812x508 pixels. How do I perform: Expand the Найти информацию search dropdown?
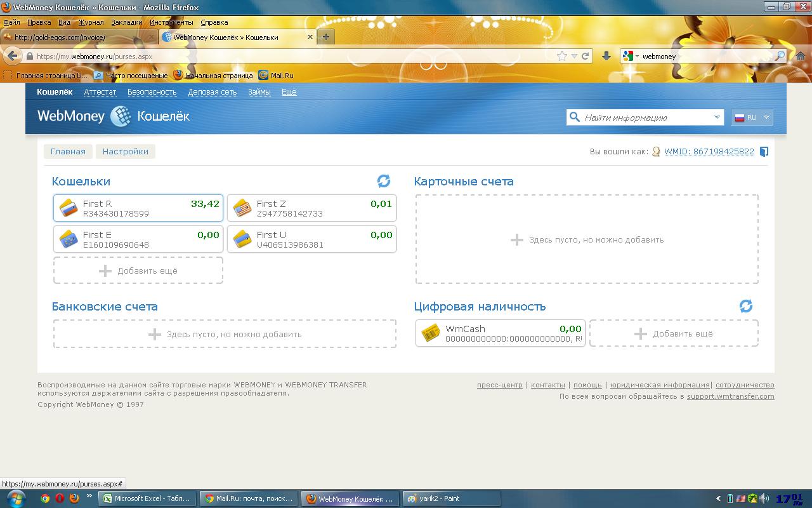pyautogui.click(x=717, y=117)
